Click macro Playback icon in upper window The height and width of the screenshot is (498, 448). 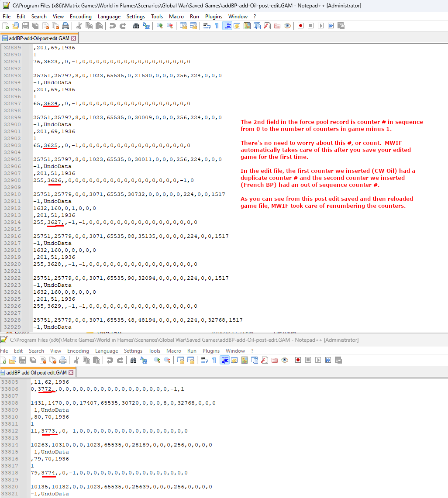pyautogui.click(x=321, y=26)
